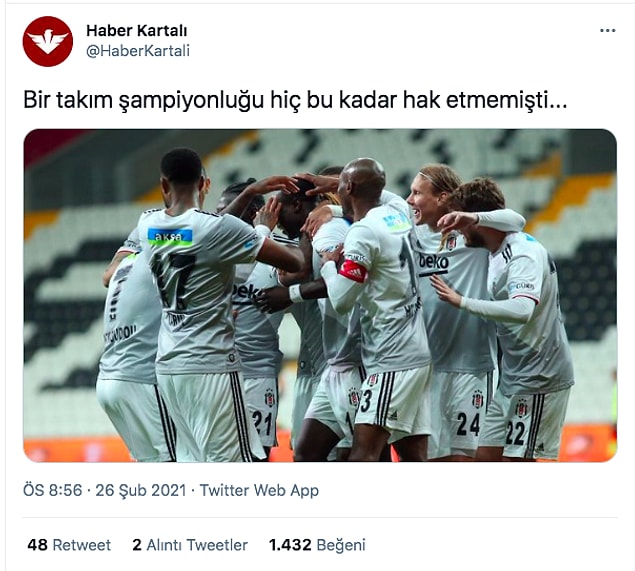Open the tweet photo of celebrating players

point(320,295)
